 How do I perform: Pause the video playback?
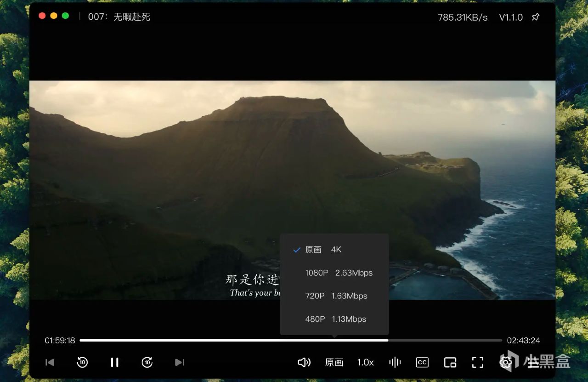[x=115, y=362]
